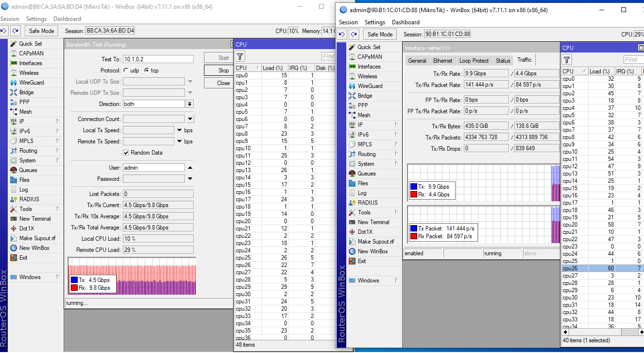Expand Tools submenu in right WinBox sidebar

pos(397,212)
